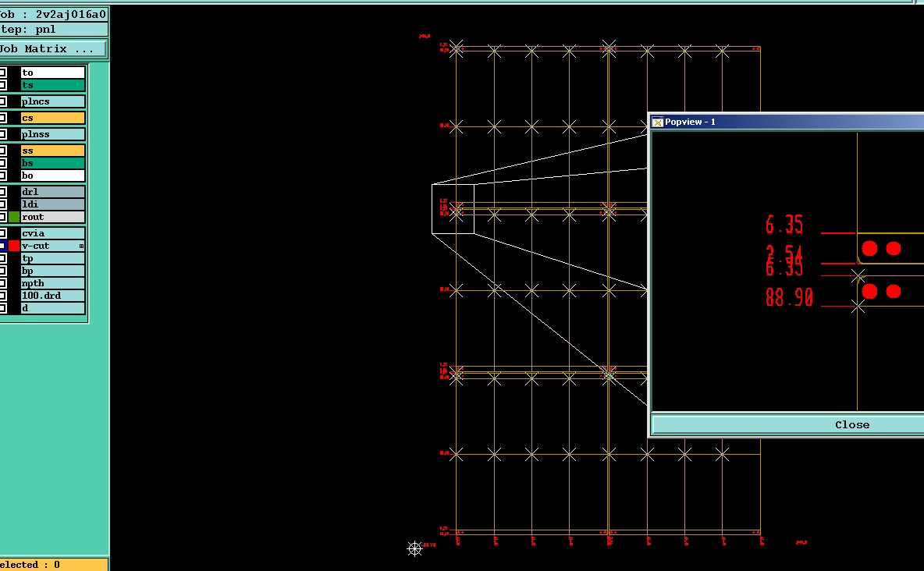The image size is (924, 571).
Task: Toggle the checkbox for the 'tp' layer
Action: 2,259
